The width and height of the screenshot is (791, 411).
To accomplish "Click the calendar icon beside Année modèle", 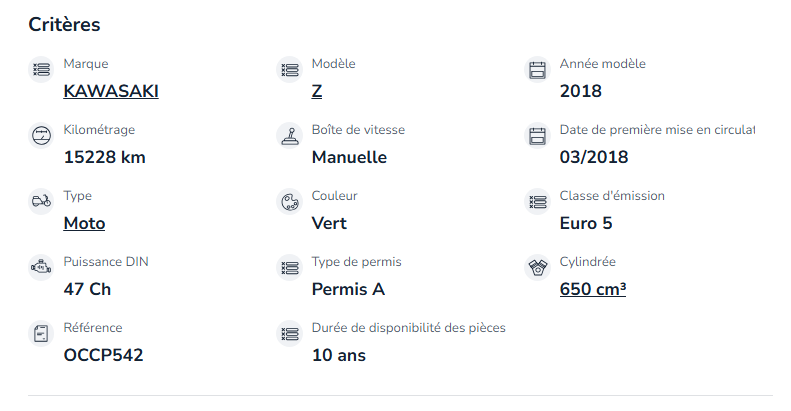I will point(537,69).
